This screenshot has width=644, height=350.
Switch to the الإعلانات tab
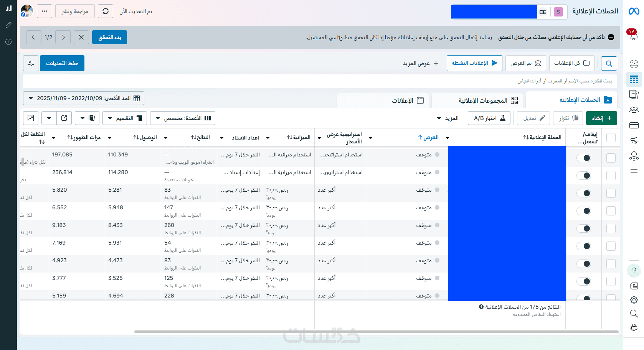[x=384, y=100]
